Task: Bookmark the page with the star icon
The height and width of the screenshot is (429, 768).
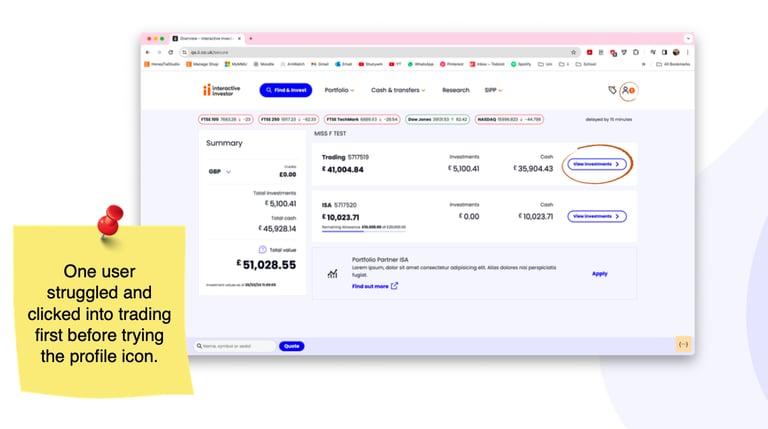Action: [573, 52]
